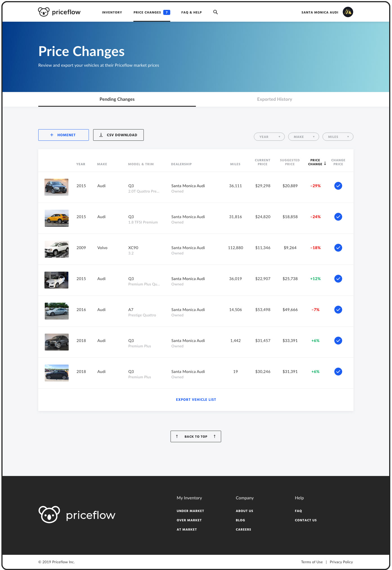Select Price Changes in top navigation

click(x=147, y=12)
